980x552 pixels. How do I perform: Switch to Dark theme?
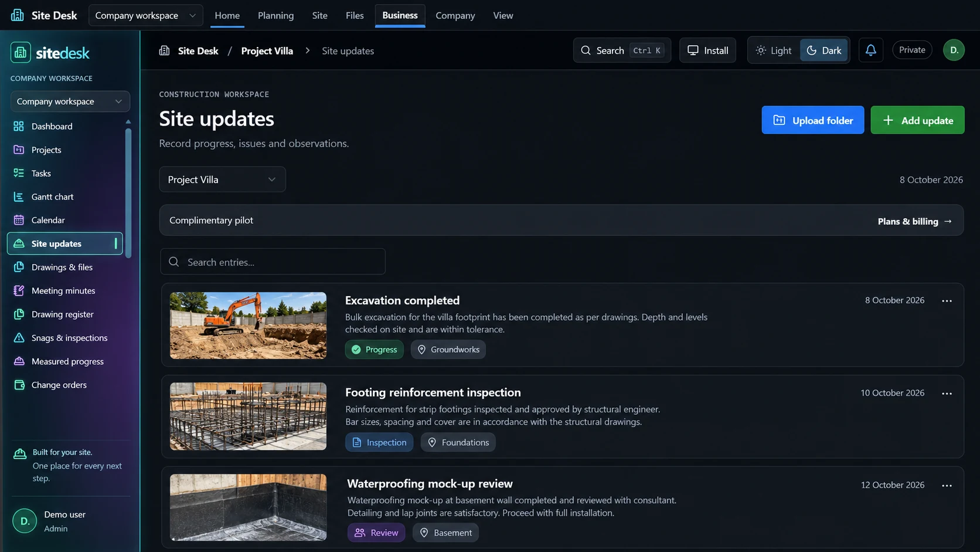tap(824, 50)
